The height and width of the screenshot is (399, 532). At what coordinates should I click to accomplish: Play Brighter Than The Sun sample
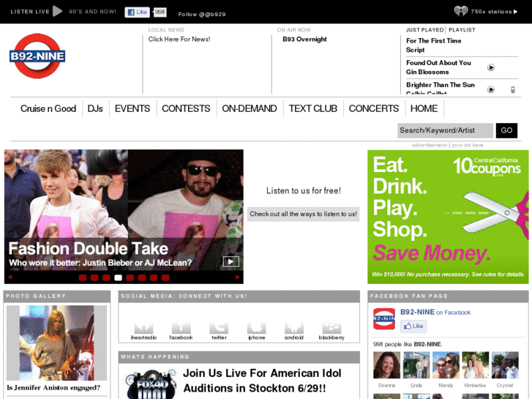click(491, 89)
